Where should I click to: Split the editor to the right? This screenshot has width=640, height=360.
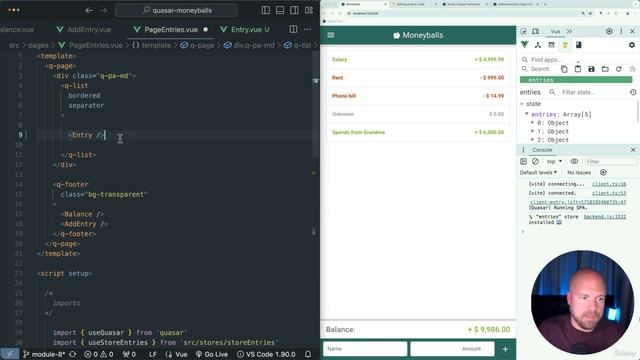coord(293,29)
